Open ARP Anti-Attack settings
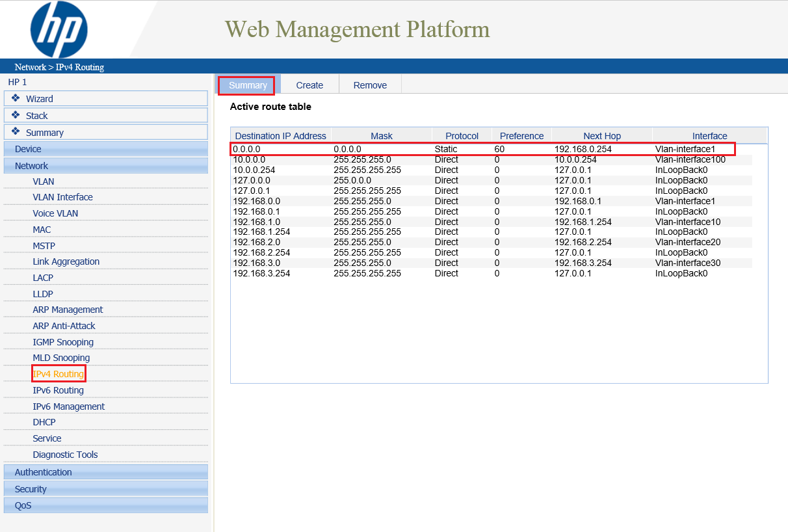 (64, 326)
